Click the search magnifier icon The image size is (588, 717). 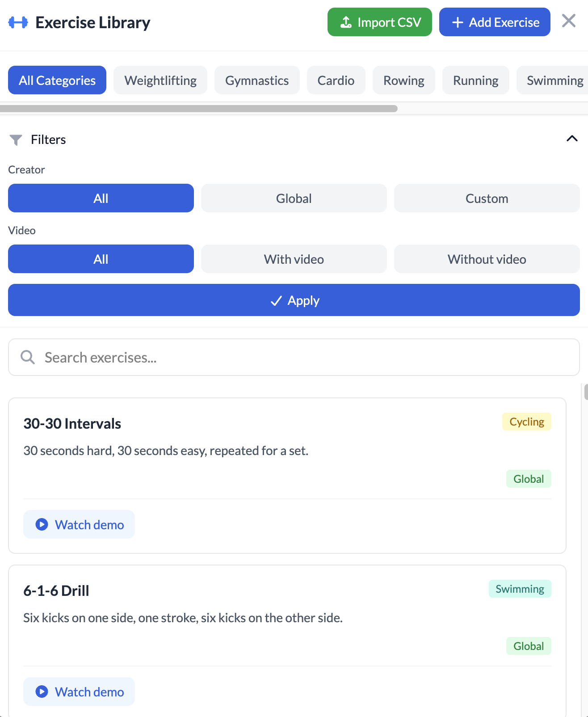click(x=28, y=357)
